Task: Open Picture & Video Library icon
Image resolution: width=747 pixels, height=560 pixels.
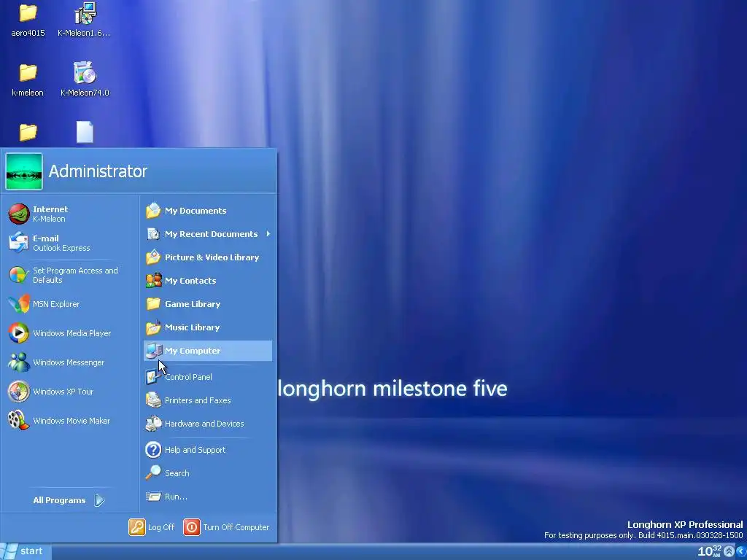Action: tap(153, 257)
